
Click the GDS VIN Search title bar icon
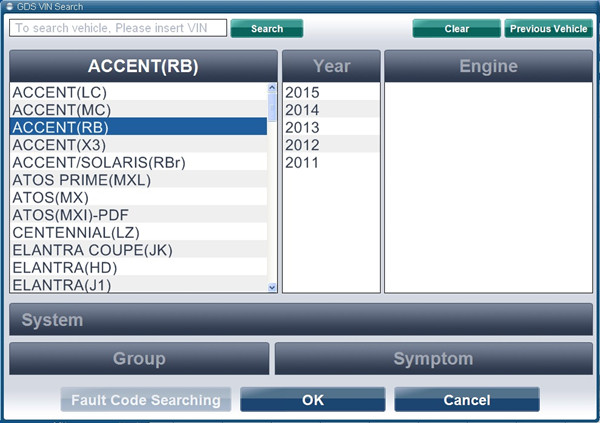pos(10,6)
